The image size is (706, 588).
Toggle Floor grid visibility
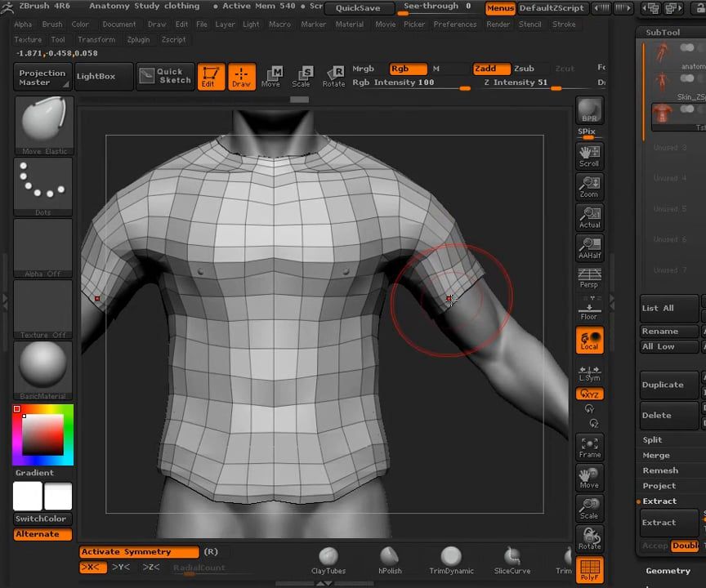coord(589,308)
